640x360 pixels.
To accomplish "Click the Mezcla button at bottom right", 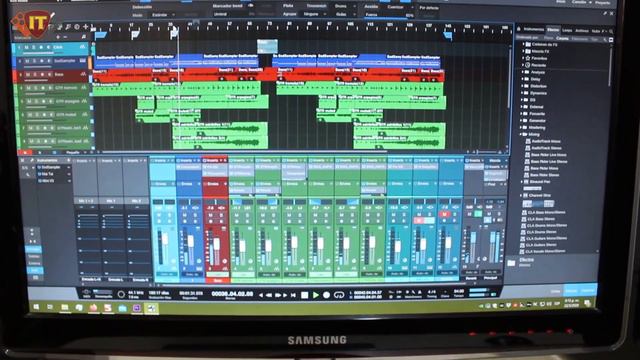I will click(572, 291).
